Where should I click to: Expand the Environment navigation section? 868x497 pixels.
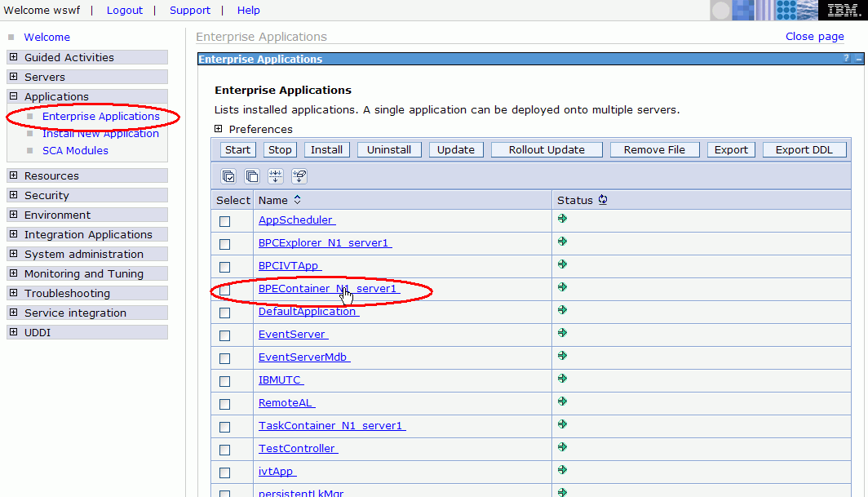click(13, 214)
